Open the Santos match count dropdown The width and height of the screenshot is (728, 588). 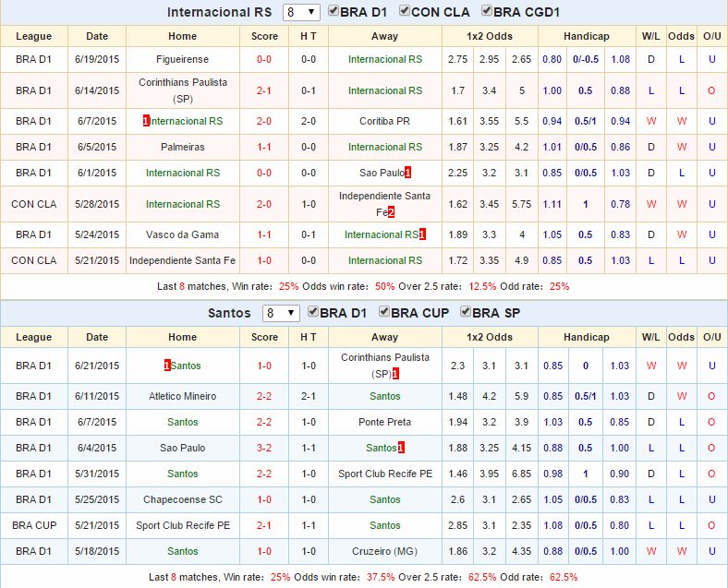[x=281, y=313]
